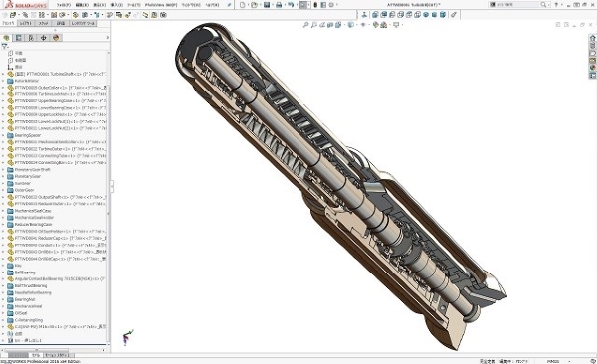Toggle the section view icon in heads-up toolbar

tap(330, 25)
